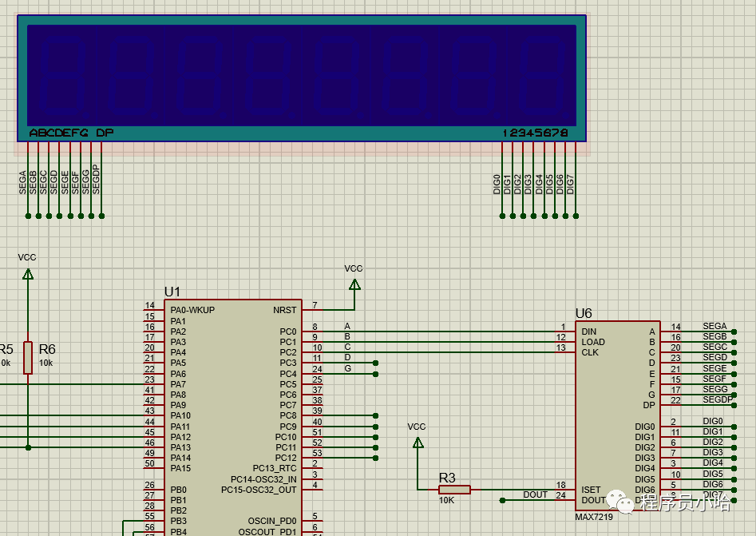Click the VCC terminal connected to R3
This screenshot has height=536, width=756.
pos(417,441)
